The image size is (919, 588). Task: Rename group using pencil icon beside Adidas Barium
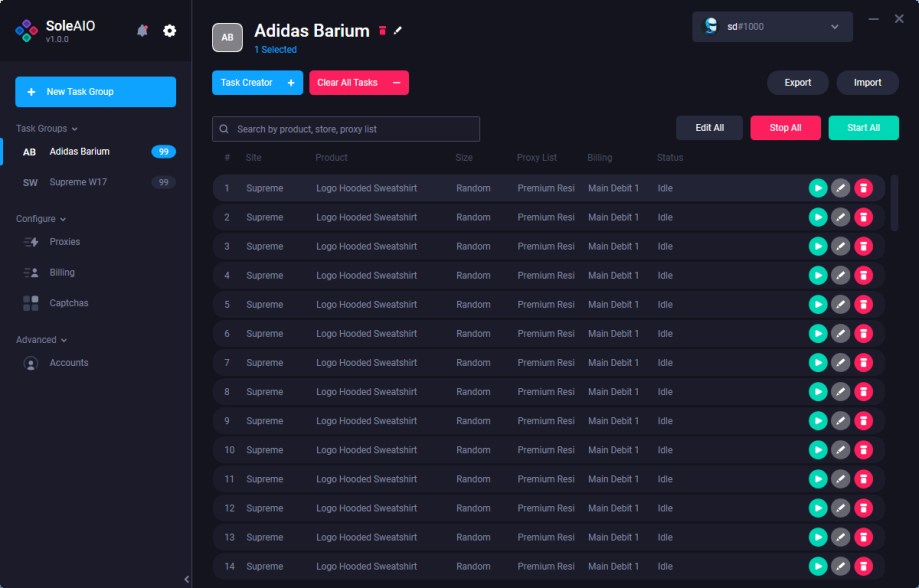tap(398, 30)
